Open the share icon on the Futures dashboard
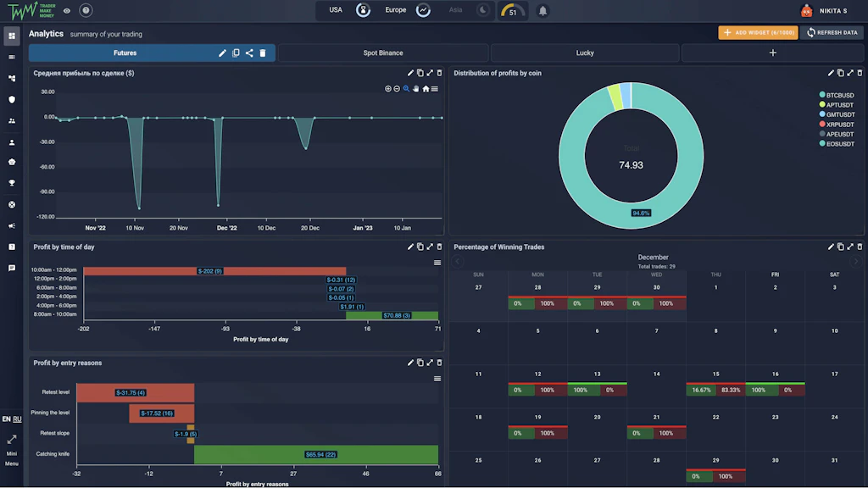 (x=250, y=53)
